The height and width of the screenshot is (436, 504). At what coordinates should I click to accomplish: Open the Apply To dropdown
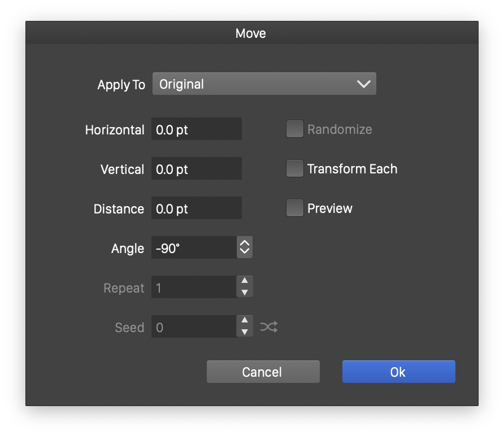(x=264, y=84)
